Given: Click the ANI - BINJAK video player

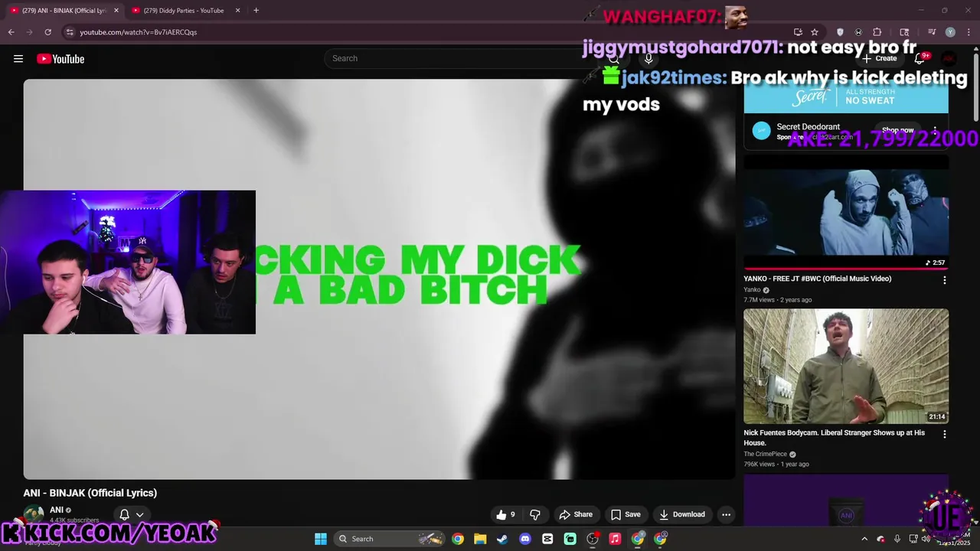Looking at the screenshot, I should [379, 279].
